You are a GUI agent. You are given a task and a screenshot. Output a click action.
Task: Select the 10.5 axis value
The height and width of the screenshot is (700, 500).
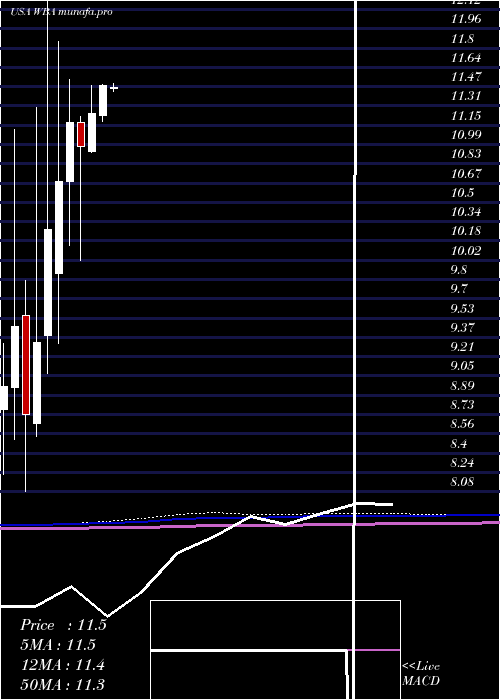point(462,193)
